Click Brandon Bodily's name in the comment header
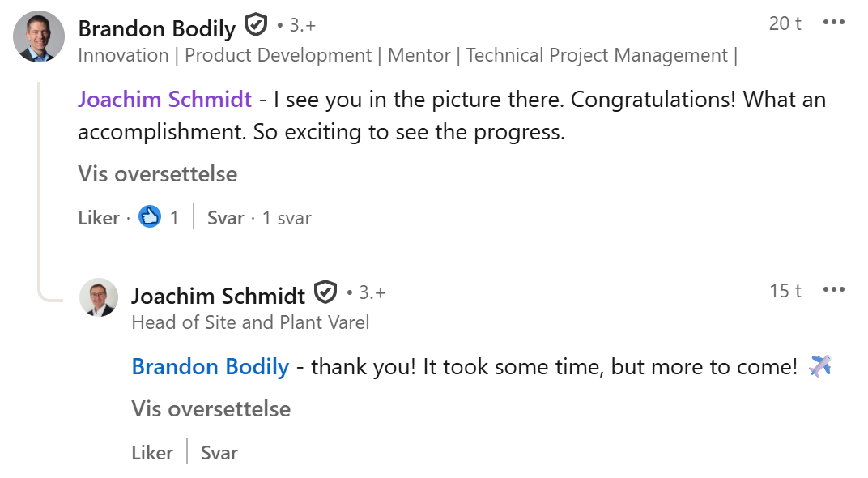 coord(157,28)
